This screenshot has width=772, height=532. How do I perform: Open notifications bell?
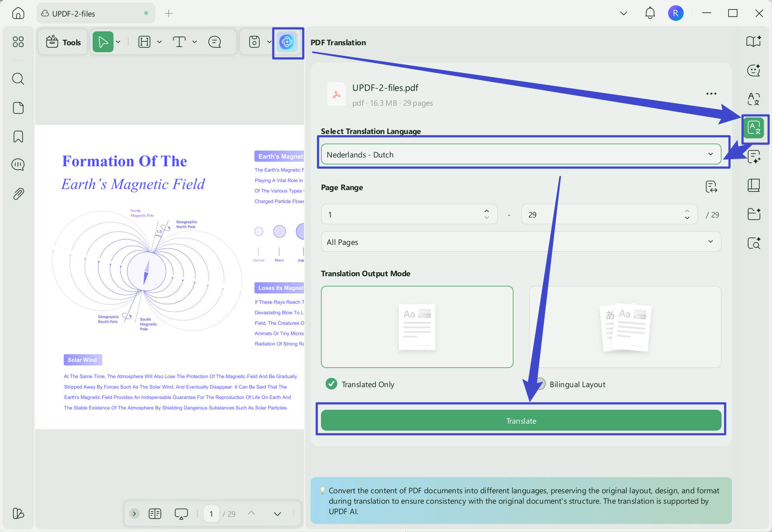point(650,13)
